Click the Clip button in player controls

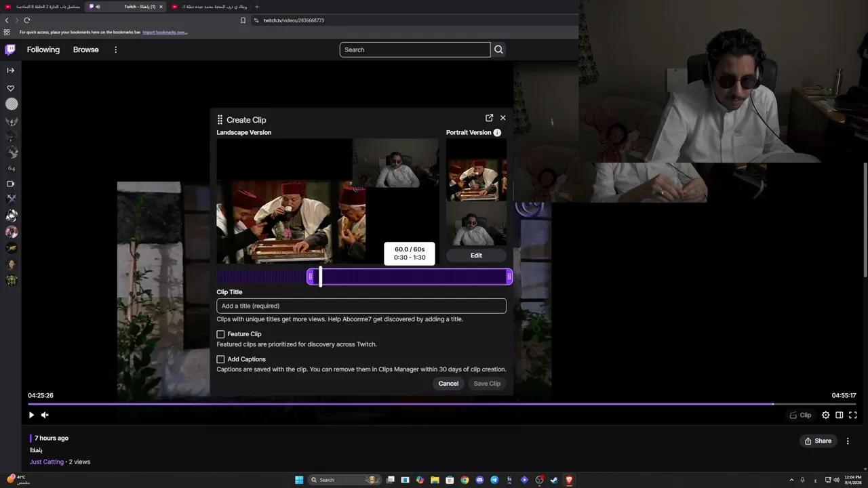(800, 415)
